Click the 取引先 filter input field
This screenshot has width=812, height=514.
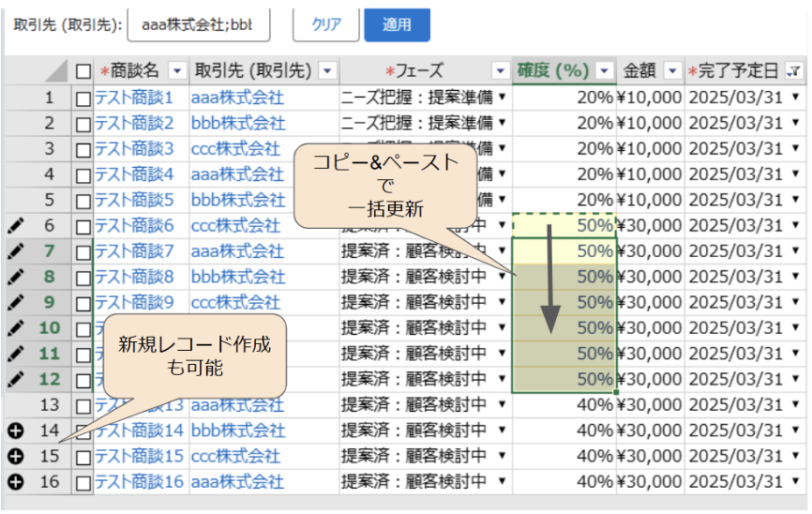[199, 25]
